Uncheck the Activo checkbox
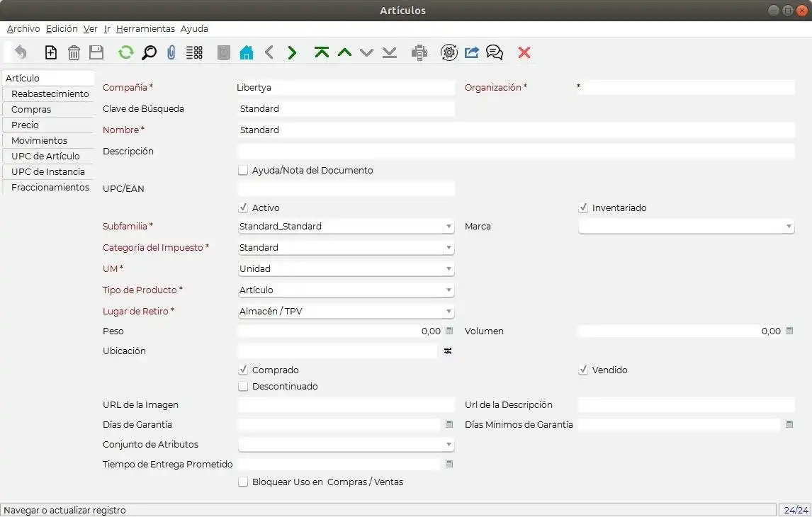812x517 pixels. coord(243,208)
